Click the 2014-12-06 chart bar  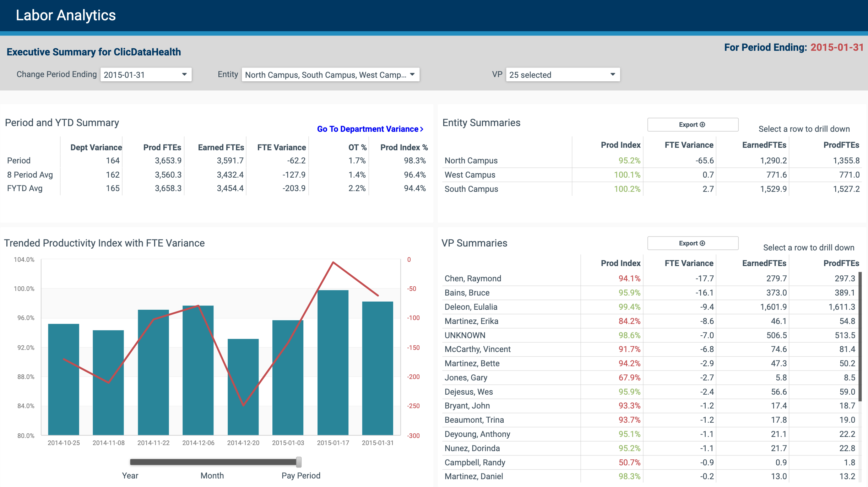(x=198, y=370)
